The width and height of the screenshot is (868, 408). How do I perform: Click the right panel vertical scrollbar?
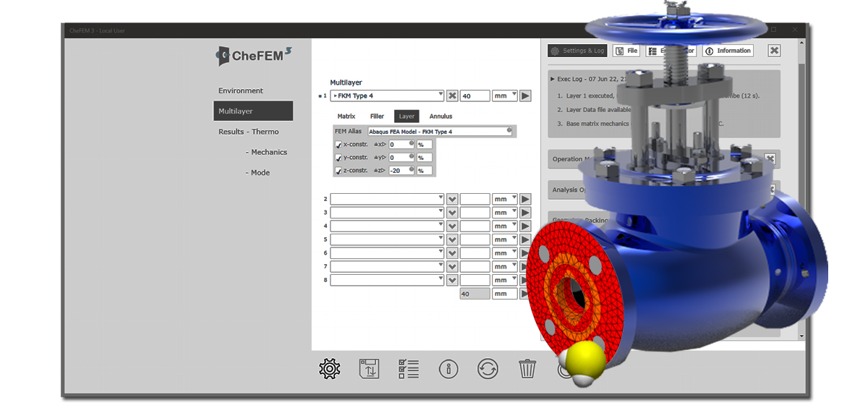pos(801,190)
